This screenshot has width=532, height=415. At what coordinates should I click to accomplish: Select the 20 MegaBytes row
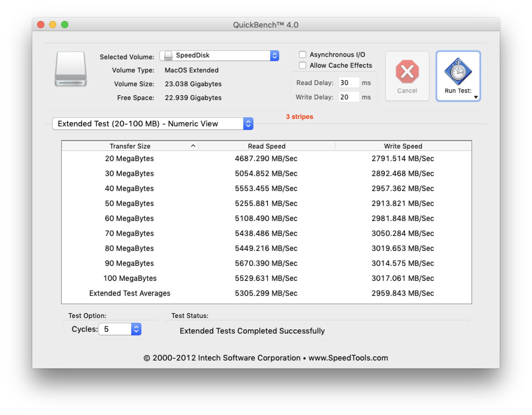pyautogui.click(x=267, y=158)
